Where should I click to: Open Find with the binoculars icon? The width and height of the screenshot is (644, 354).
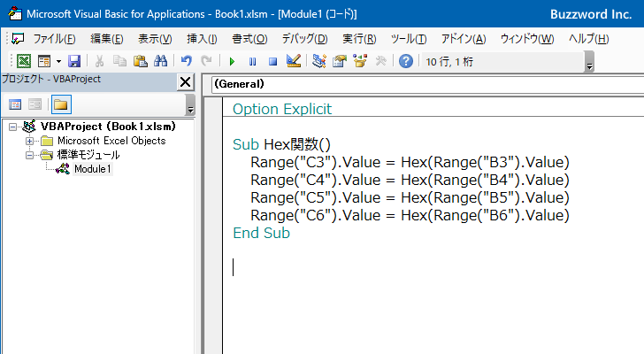[x=161, y=62]
